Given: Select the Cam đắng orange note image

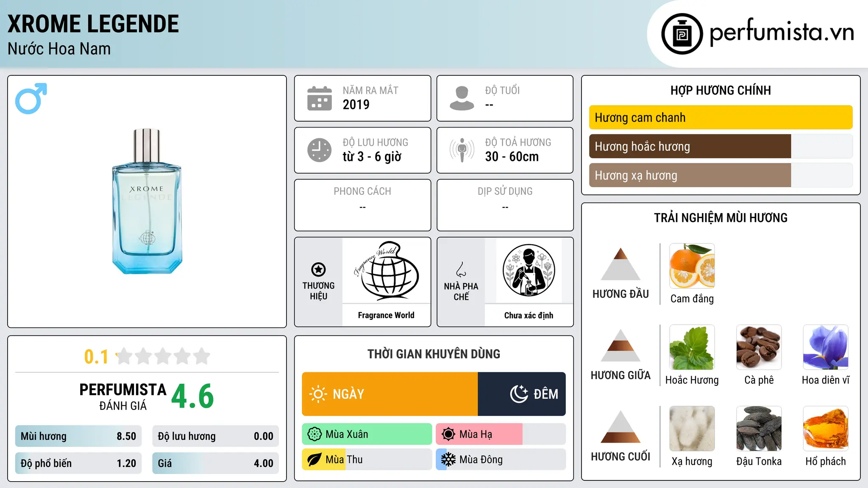Looking at the screenshot, I should (692, 266).
